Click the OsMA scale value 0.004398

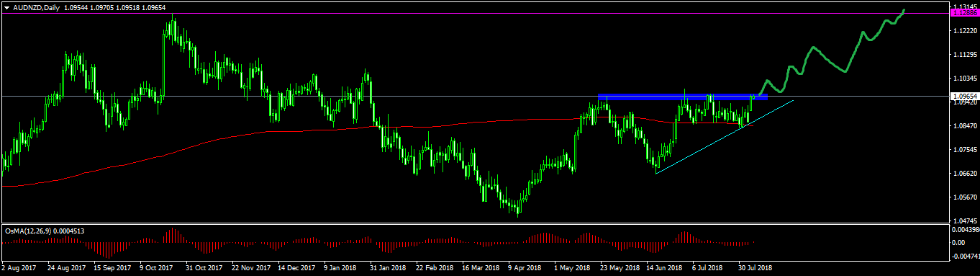(x=966, y=230)
